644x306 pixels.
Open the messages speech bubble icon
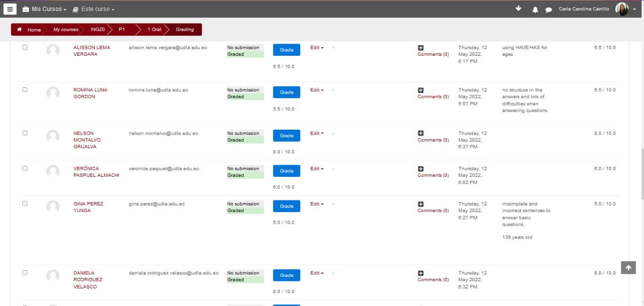coord(548,10)
